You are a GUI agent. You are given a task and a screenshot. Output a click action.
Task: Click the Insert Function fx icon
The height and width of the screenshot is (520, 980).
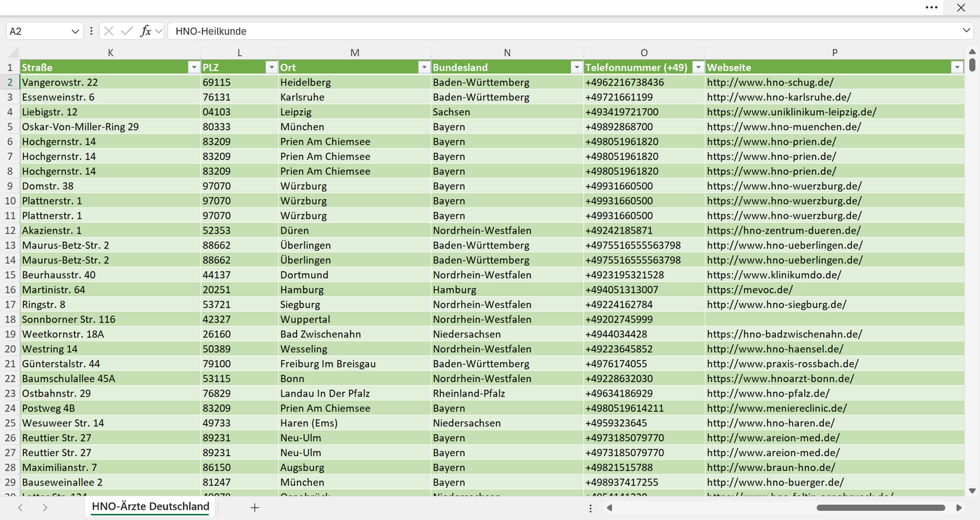pyautogui.click(x=145, y=31)
